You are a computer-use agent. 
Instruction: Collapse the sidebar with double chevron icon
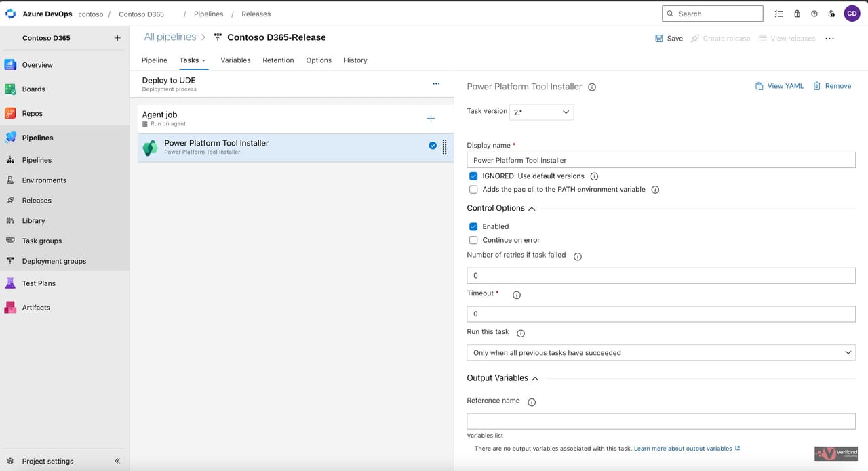click(x=117, y=461)
